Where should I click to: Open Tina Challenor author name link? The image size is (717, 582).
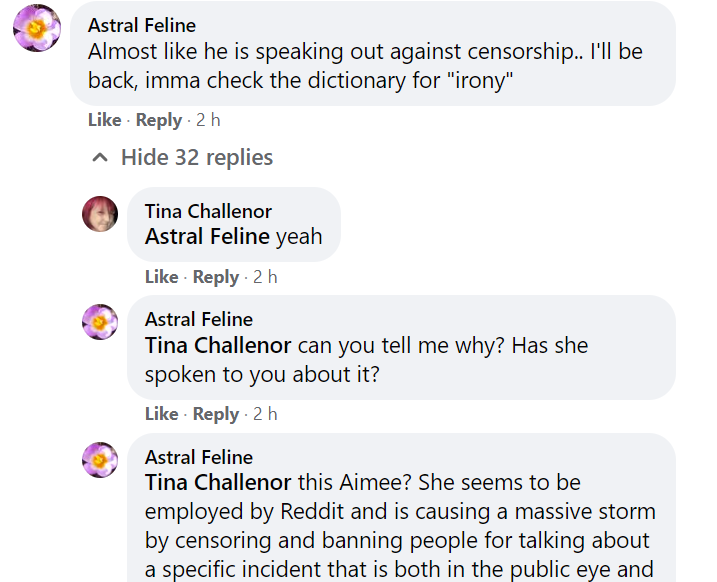[208, 212]
